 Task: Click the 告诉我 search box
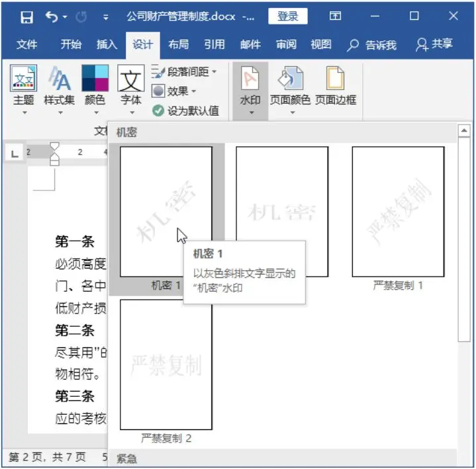[x=371, y=45]
